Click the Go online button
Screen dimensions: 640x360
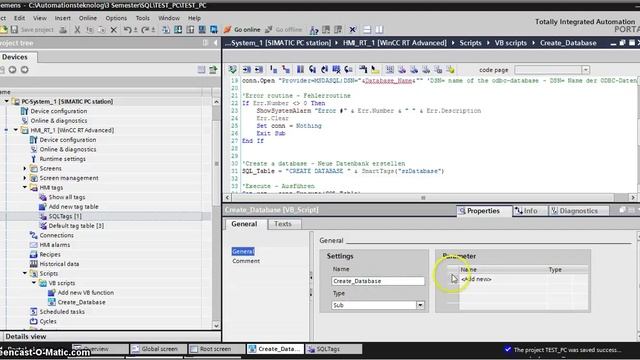pyautogui.click(x=242, y=29)
